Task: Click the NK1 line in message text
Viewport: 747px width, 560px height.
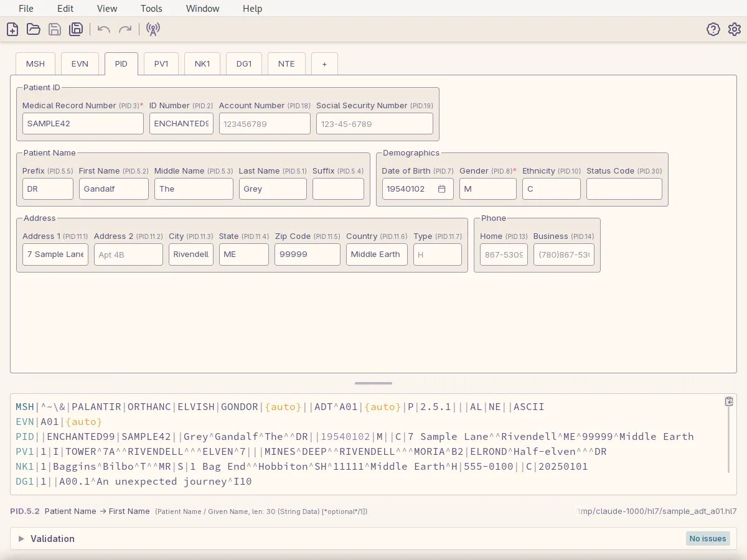Action: coord(302,467)
